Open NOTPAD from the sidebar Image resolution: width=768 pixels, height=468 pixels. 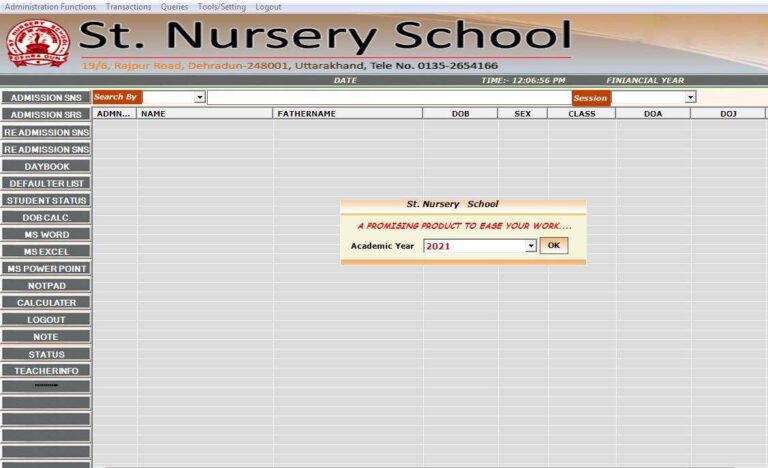click(46, 285)
